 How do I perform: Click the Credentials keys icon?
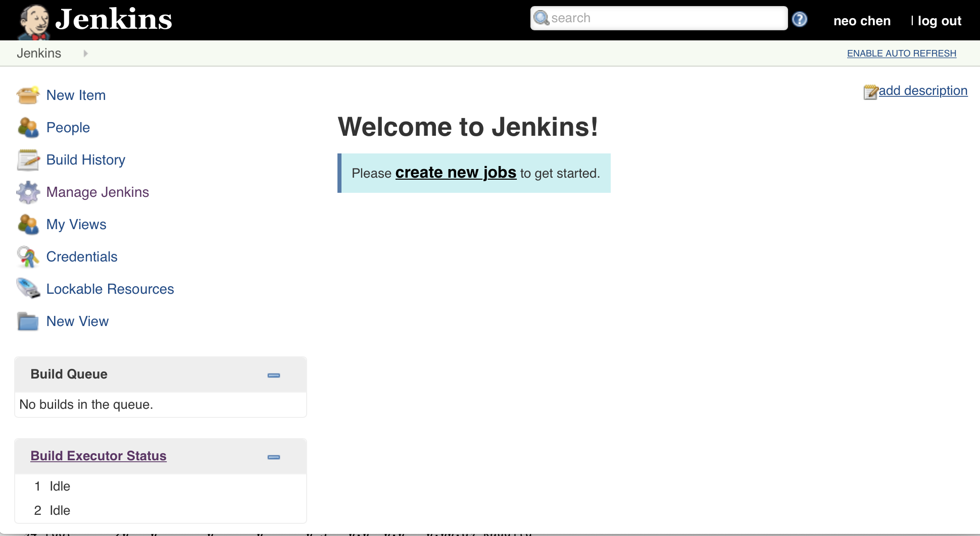(28, 256)
